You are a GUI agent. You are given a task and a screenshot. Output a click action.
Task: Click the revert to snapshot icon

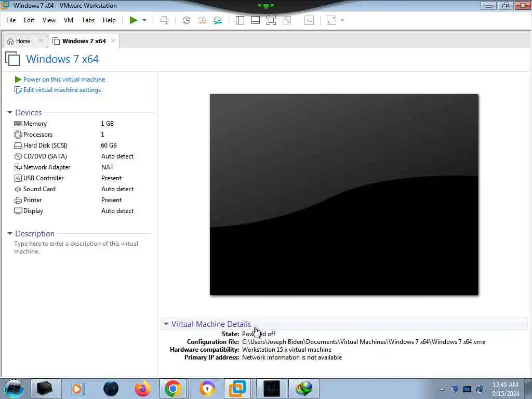click(x=202, y=20)
